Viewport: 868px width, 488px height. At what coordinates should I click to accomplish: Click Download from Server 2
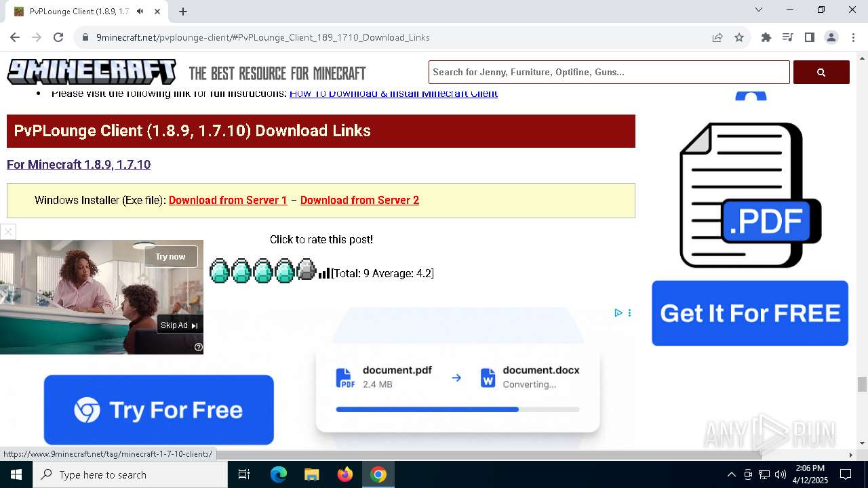pos(359,200)
